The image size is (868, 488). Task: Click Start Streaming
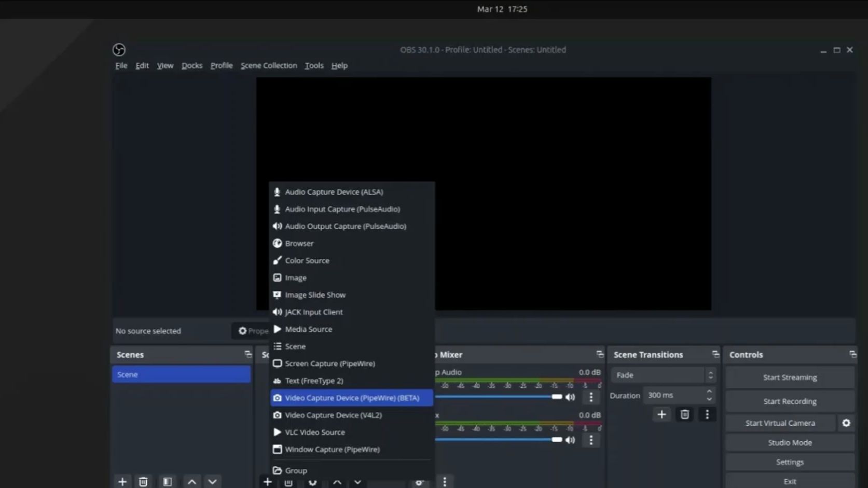(x=789, y=377)
